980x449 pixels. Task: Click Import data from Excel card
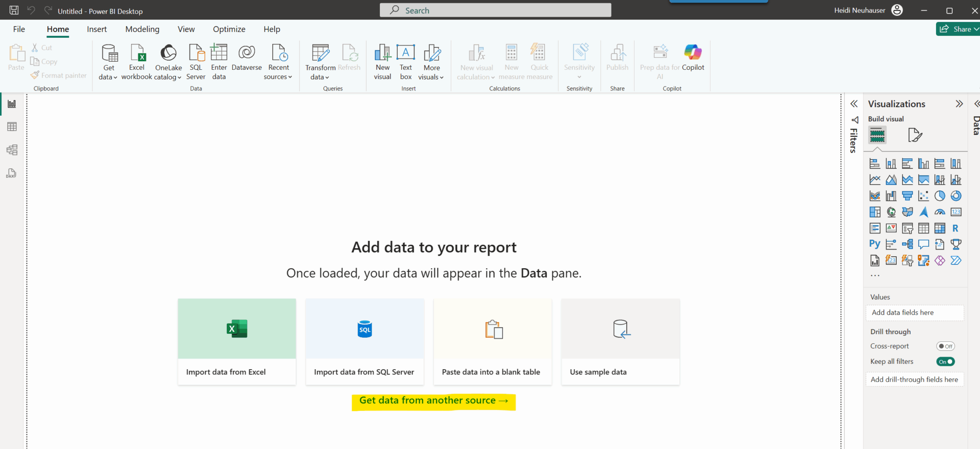click(x=237, y=342)
